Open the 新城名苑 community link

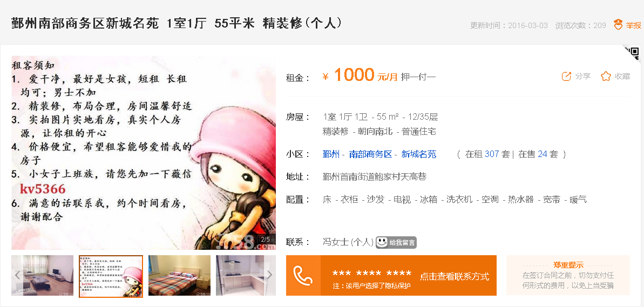click(418, 154)
